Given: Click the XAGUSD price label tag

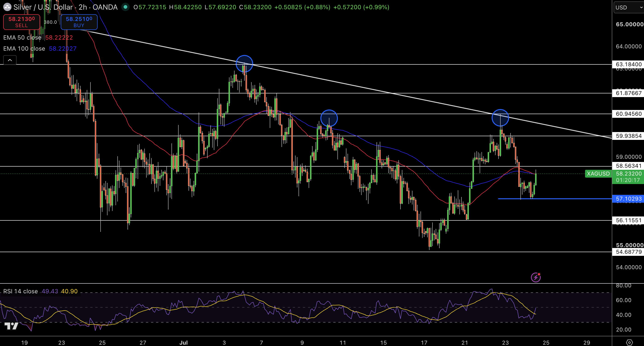Looking at the screenshot, I should tap(598, 174).
